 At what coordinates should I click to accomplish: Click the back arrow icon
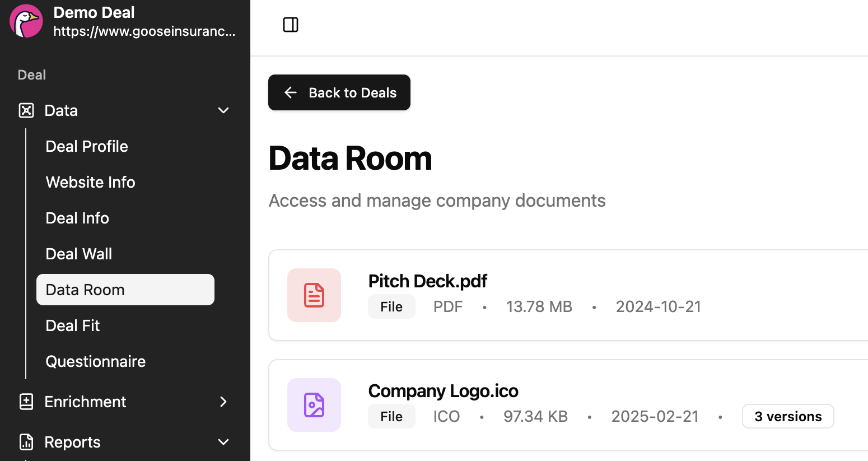click(290, 92)
